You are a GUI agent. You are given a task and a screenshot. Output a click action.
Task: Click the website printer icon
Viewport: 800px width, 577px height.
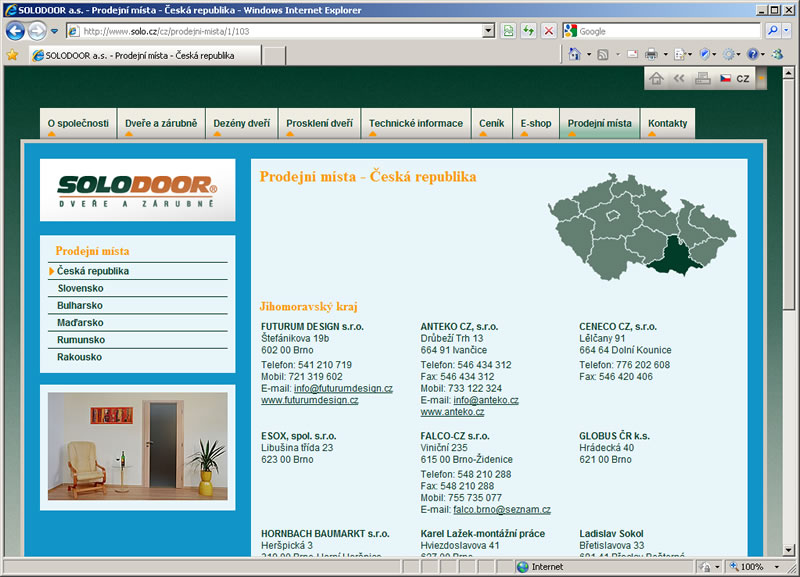pos(703,78)
